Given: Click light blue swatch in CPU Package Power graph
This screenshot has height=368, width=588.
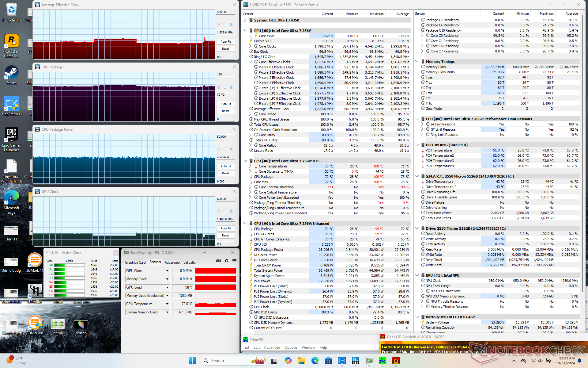Looking at the screenshot, I should point(225,149).
